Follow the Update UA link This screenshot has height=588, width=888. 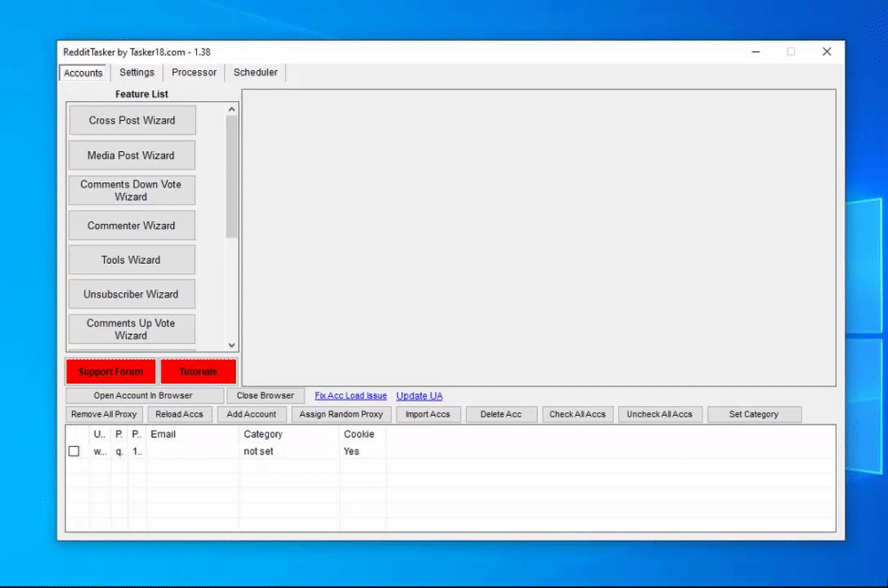point(419,395)
